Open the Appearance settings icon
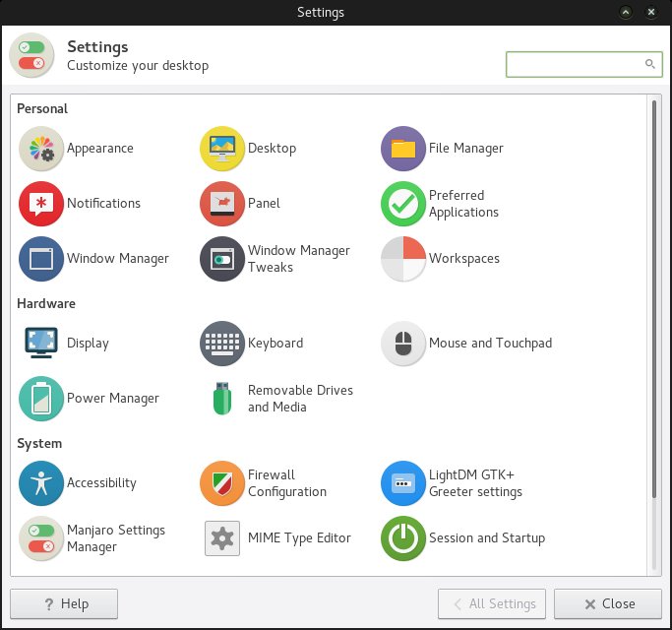The image size is (672, 630). tap(41, 149)
